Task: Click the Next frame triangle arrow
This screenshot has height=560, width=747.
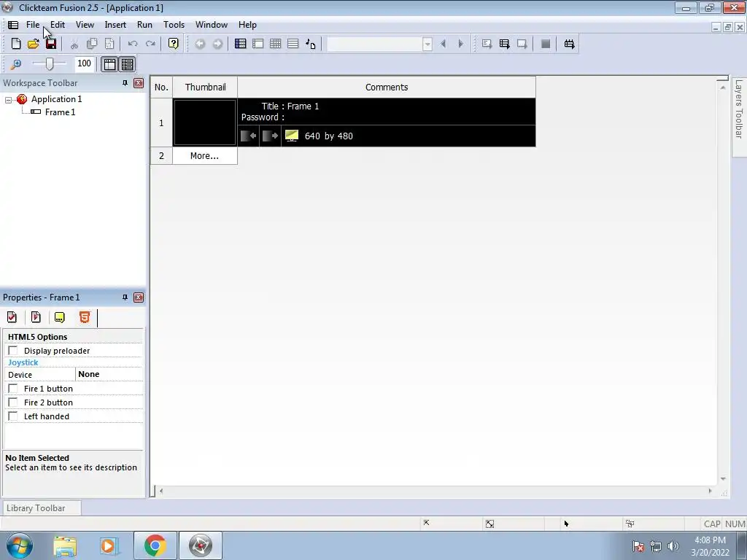Action: [461, 44]
